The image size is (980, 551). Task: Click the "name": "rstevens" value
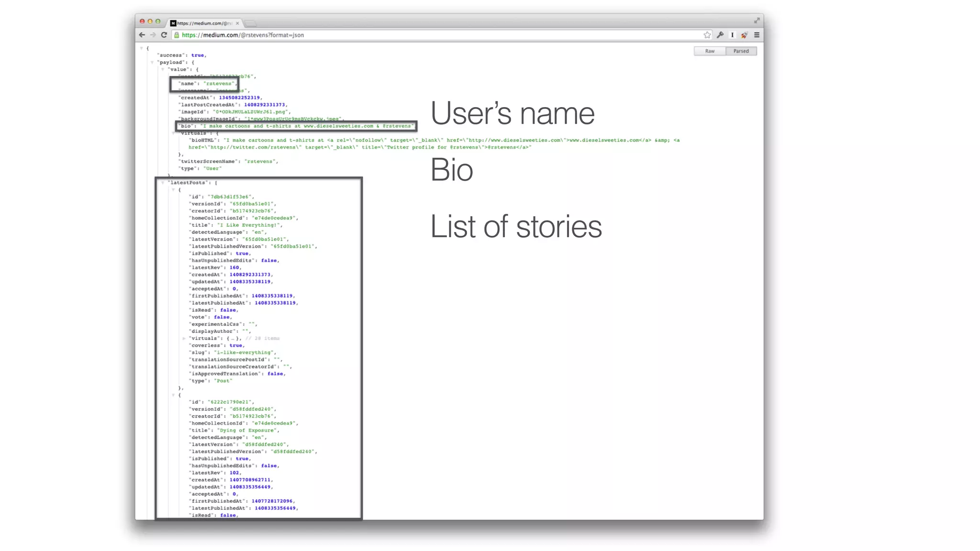pos(219,84)
